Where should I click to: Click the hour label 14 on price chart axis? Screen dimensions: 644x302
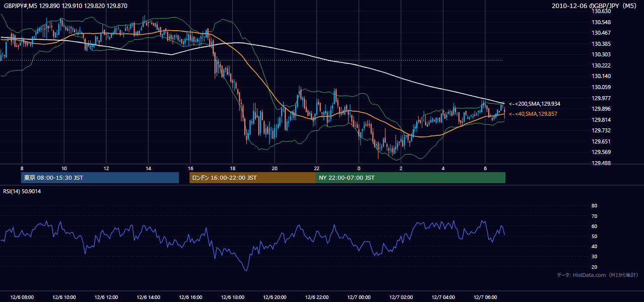pos(148,168)
